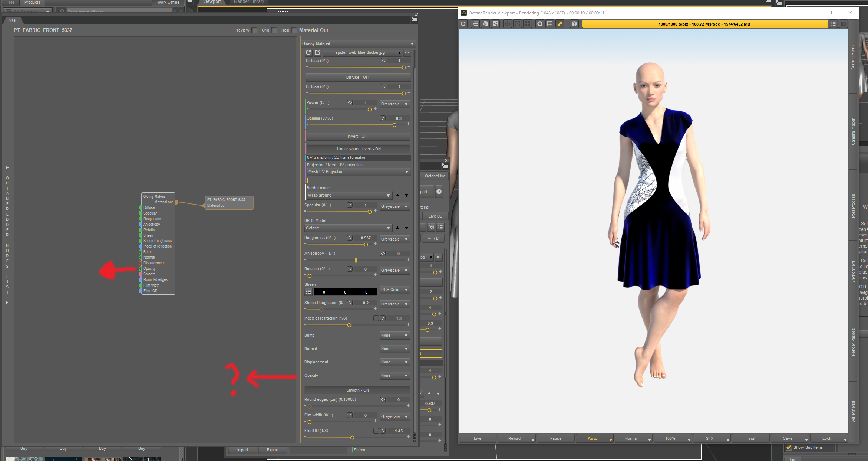Viewport: 868px width, 461px height.
Task: Select the PT_FABRIC_FRONT_5337 node in graph
Action: [228, 203]
